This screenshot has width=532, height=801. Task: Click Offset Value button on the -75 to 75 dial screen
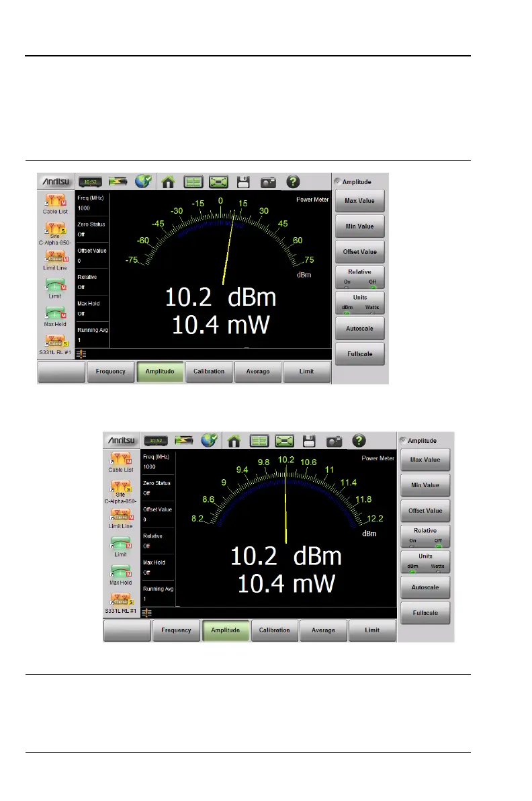pos(360,253)
